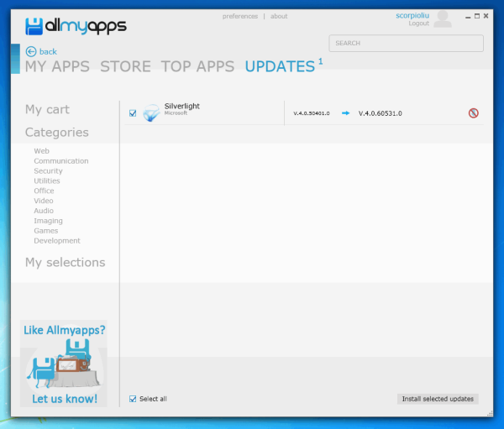The image size is (504, 429).
Task: Select the Imaging category
Action: pyautogui.click(x=48, y=221)
